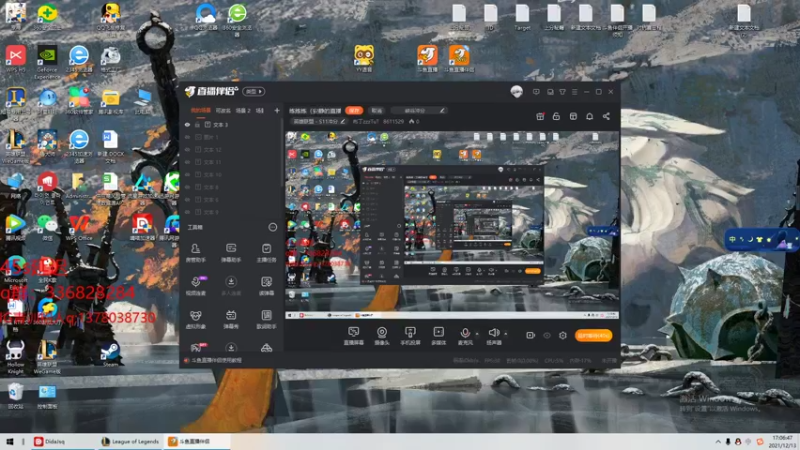Click the orange start streaming button
The height and width of the screenshot is (450, 800).
coord(593,335)
